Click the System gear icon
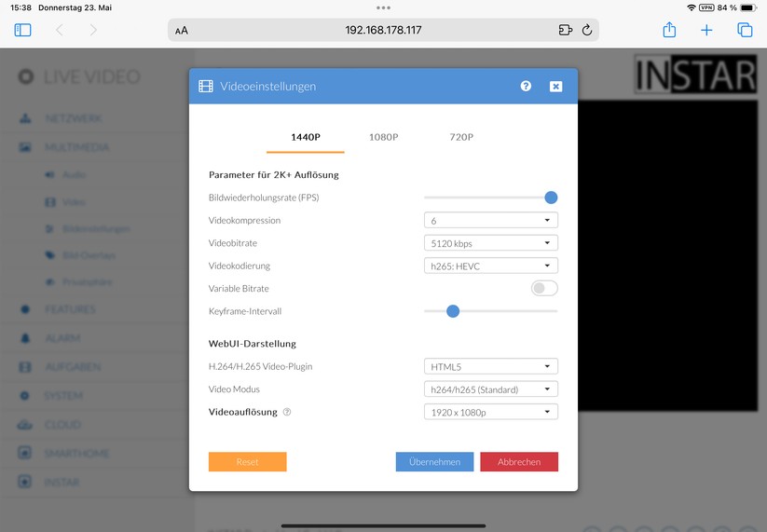The image size is (767, 532). click(x=25, y=396)
